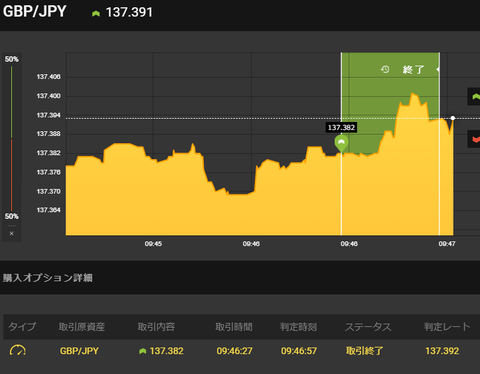Viewport: 480px width, 374px height.
Task: Click the 取引原資産 column header
Action: tap(82, 327)
